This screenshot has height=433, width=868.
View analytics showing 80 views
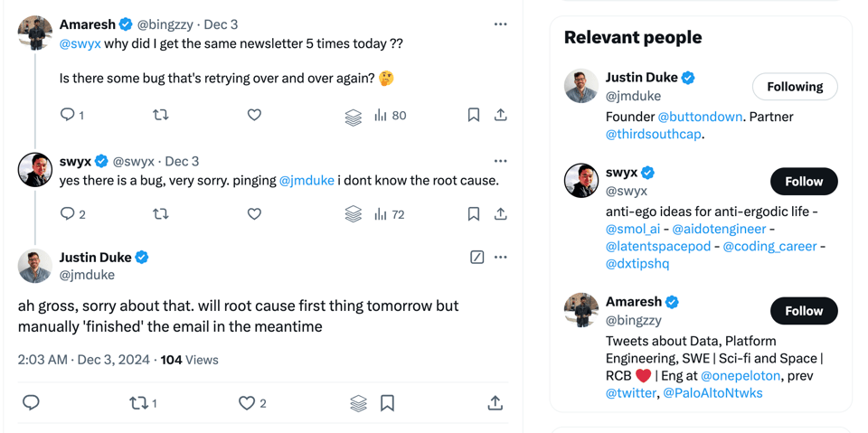coord(391,115)
